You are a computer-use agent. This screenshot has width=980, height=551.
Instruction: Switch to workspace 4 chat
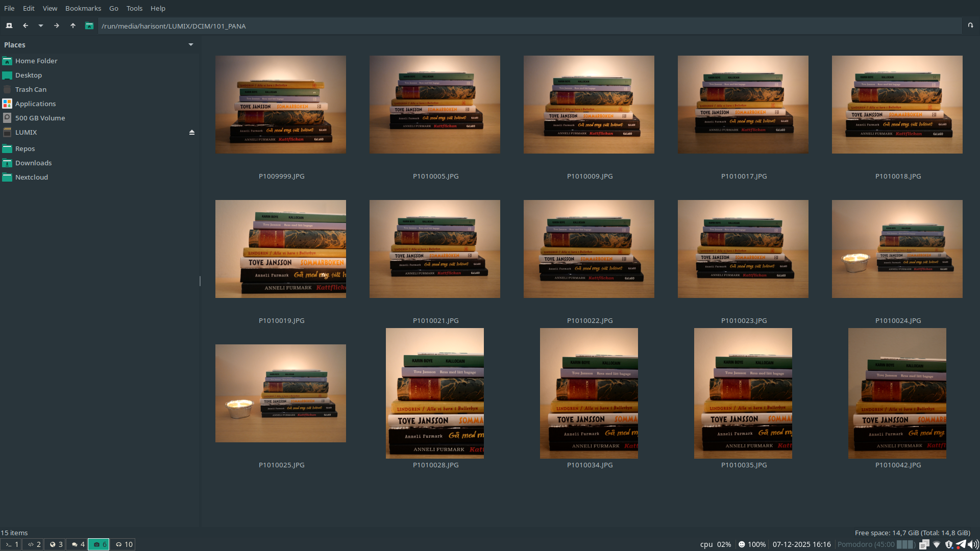click(77, 544)
